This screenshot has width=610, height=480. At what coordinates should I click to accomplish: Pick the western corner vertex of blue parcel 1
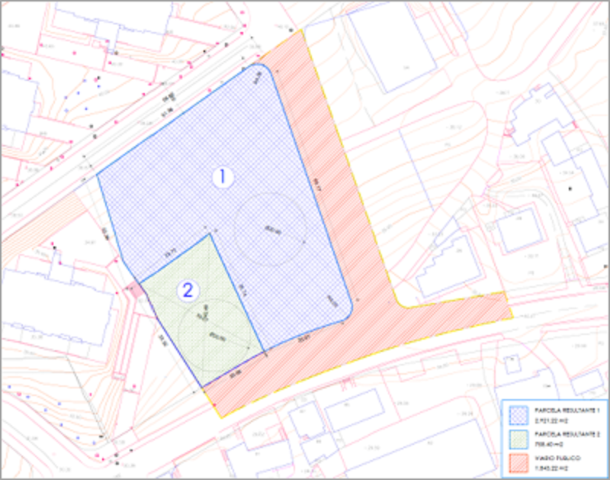tap(97, 176)
